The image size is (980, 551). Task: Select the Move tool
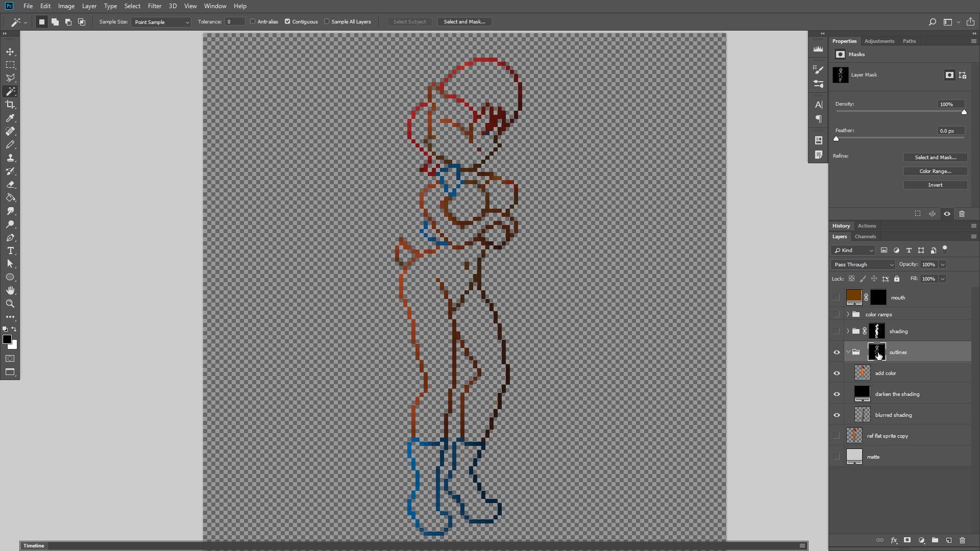(10, 52)
